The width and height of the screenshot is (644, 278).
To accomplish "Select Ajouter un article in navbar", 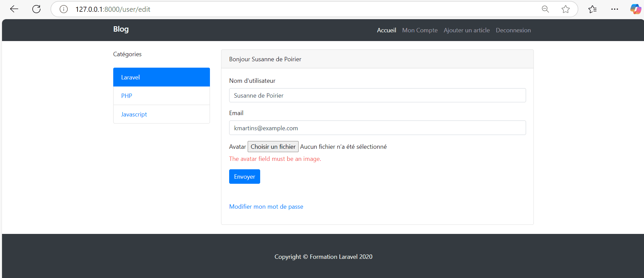I will [467, 30].
